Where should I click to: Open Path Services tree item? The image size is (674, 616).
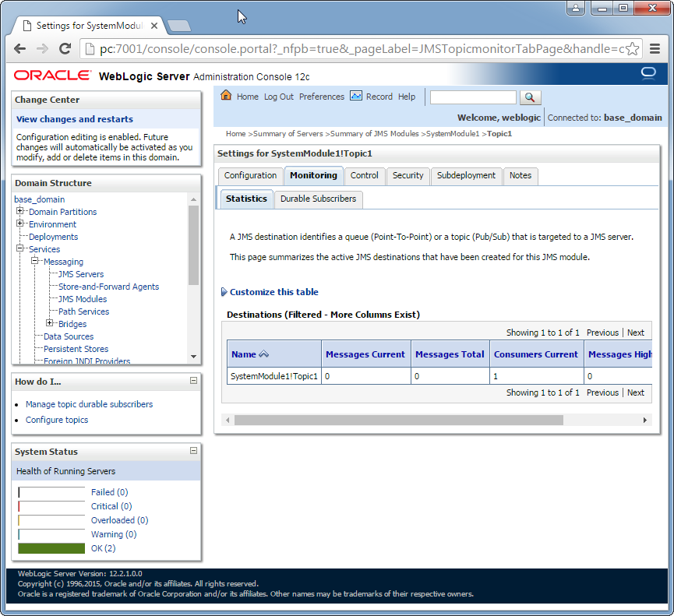pyautogui.click(x=84, y=312)
